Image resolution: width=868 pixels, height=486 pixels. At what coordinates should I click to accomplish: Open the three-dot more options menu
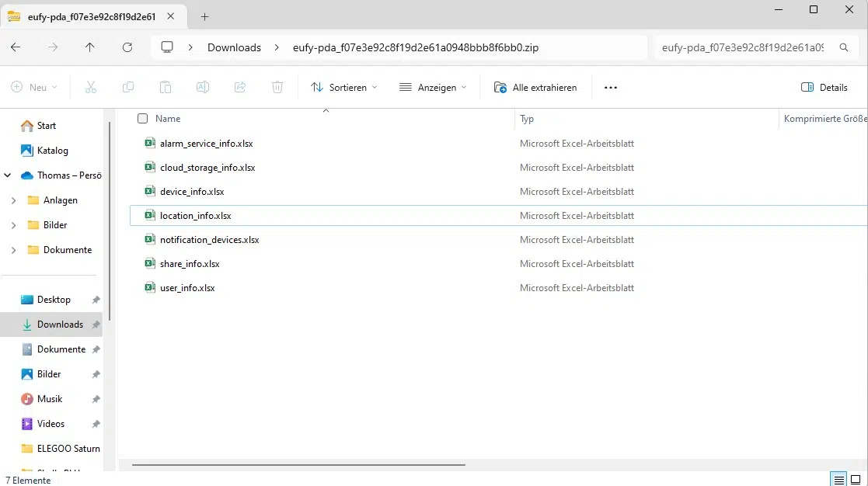pos(611,88)
